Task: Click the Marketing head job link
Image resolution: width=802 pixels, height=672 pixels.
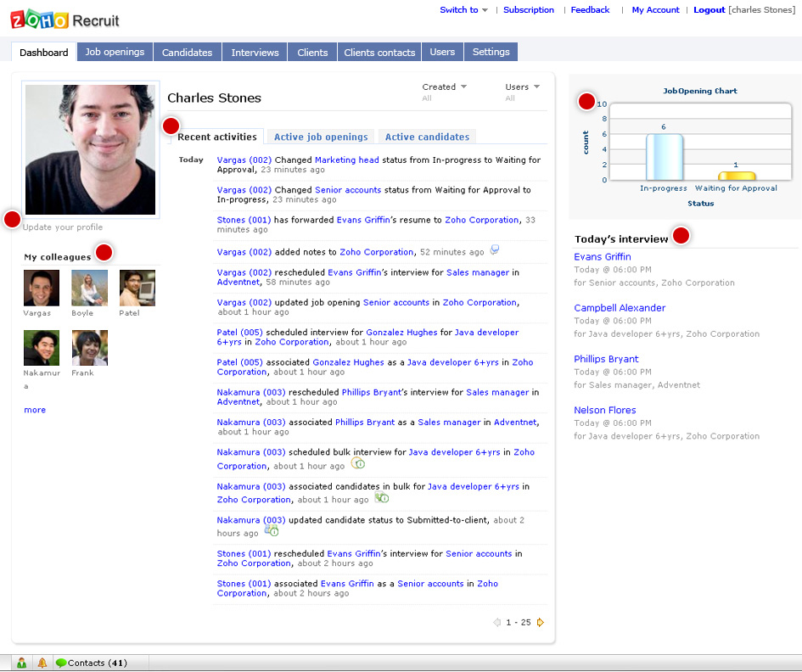Action: point(347,160)
